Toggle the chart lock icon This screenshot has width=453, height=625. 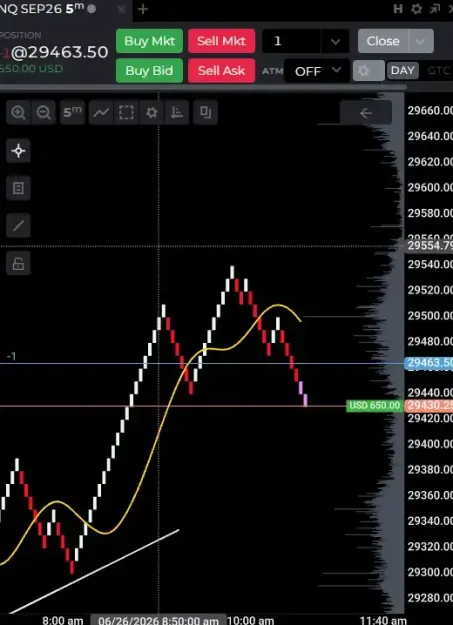18,263
